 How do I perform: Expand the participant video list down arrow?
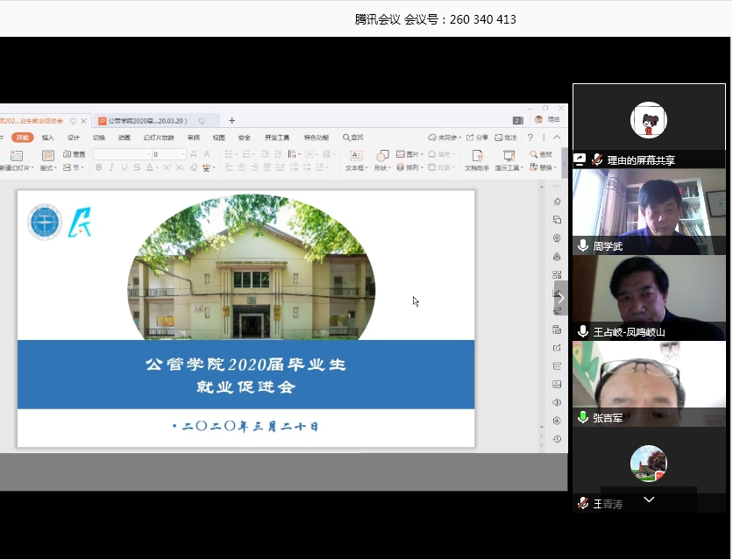(649, 500)
